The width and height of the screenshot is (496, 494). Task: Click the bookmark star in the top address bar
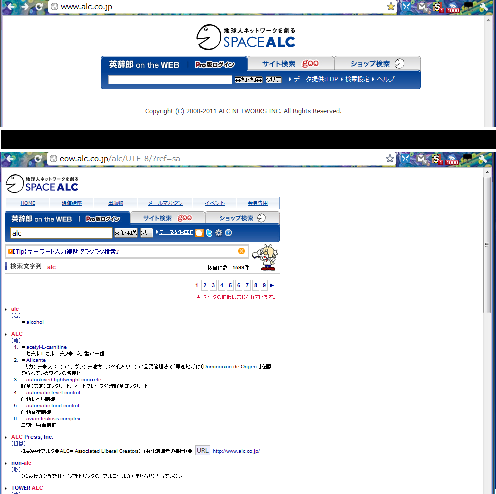(x=391, y=6)
